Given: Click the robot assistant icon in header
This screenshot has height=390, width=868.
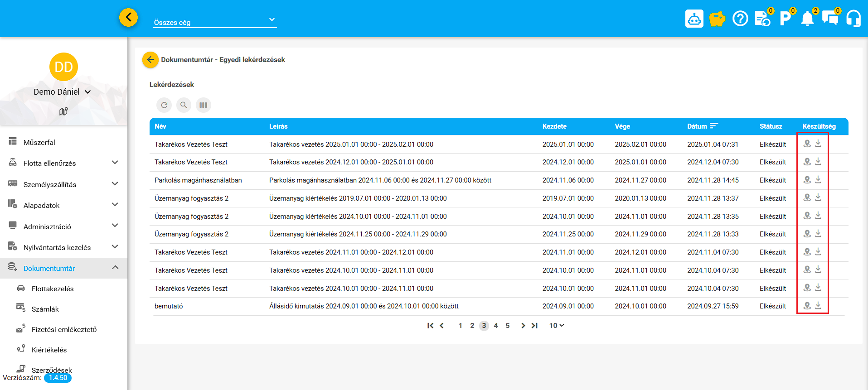Looking at the screenshot, I should point(694,19).
